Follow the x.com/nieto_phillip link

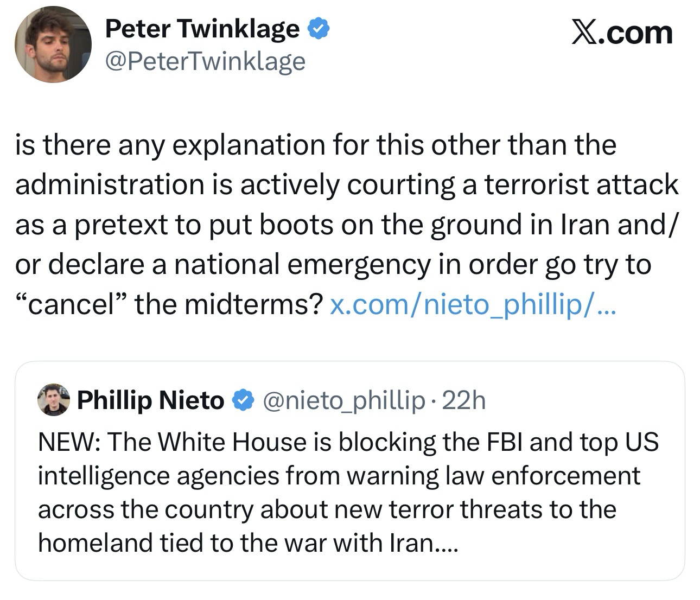[473, 305]
